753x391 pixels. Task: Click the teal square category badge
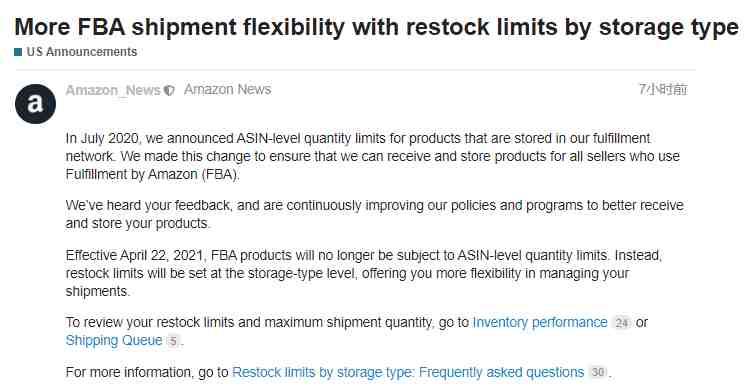(x=18, y=52)
